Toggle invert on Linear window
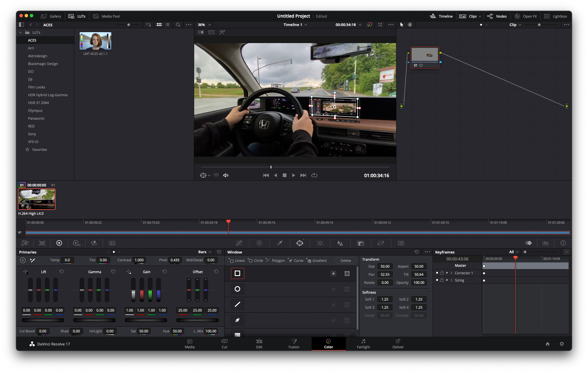Screen dimensions: 588x372 coord(333,273)
